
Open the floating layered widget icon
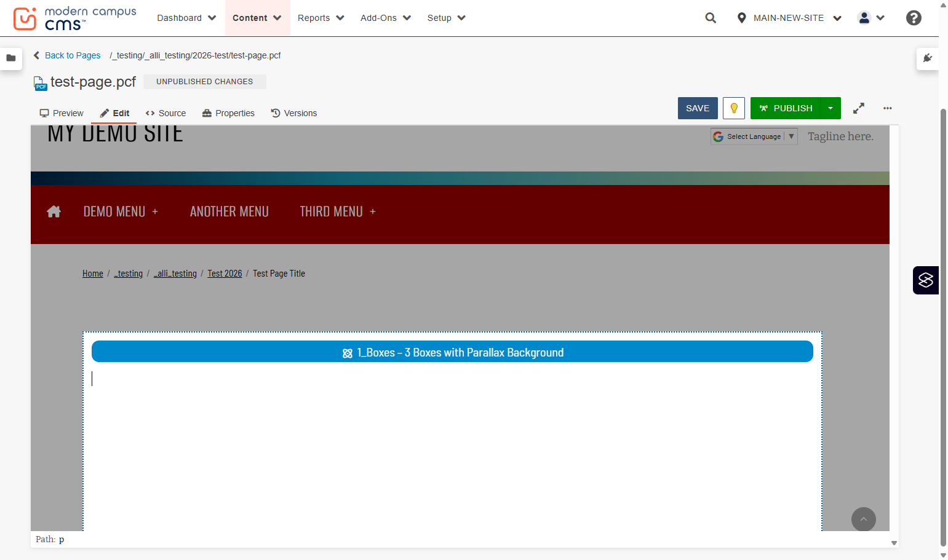coord(926,280)
